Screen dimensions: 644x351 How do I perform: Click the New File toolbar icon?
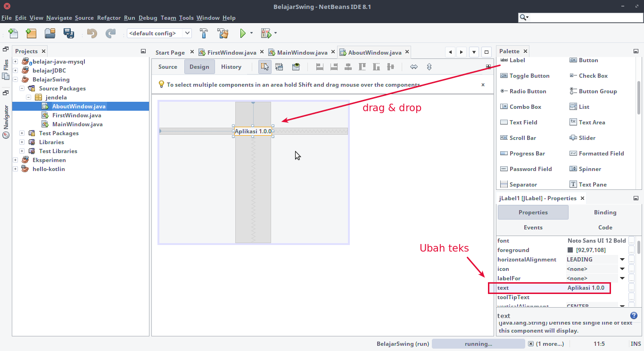pos(13,33)
